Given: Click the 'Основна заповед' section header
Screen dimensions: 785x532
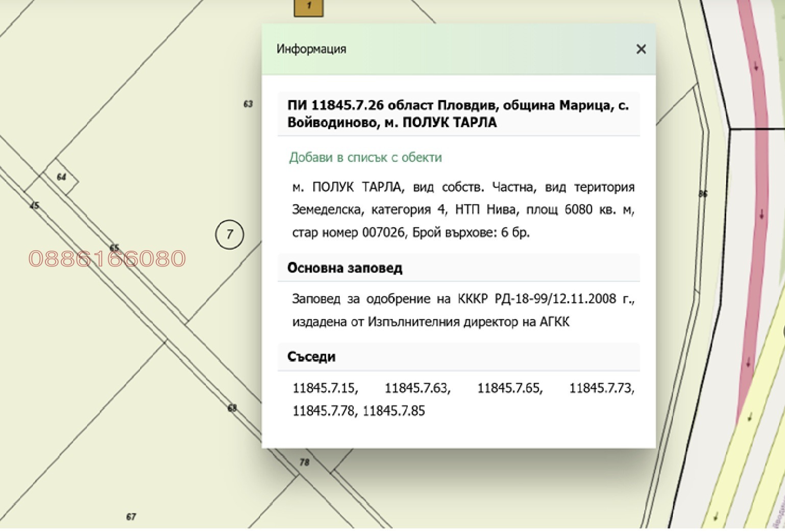Looking at the screenshot, I should coord(458,268).
